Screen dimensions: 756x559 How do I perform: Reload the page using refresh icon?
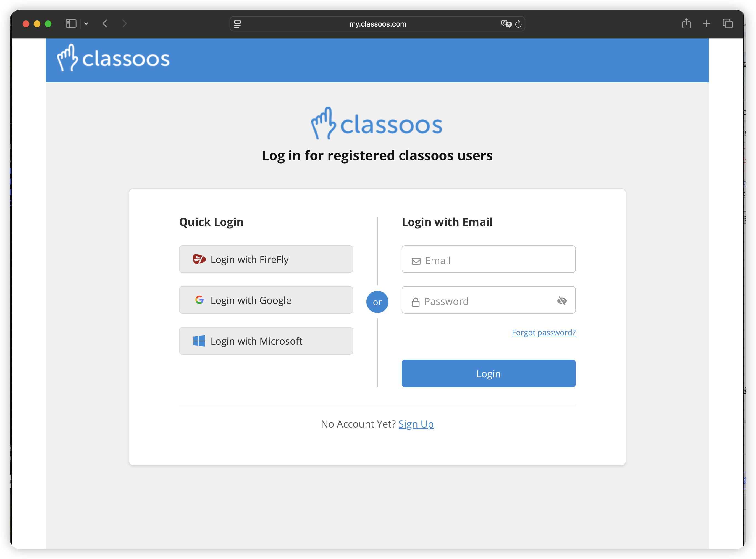click(x=518, y=24)
